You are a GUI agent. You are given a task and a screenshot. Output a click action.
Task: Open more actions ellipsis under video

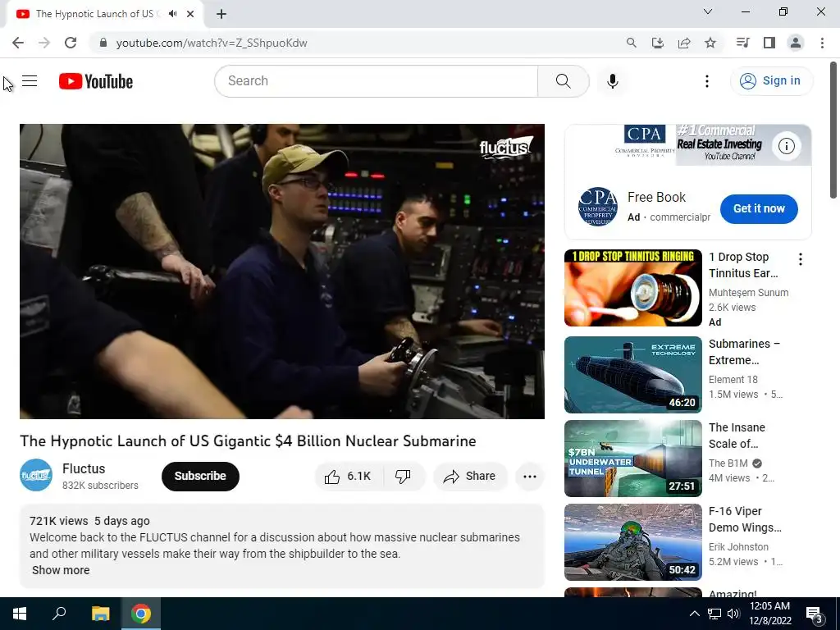tap(529, 477)
